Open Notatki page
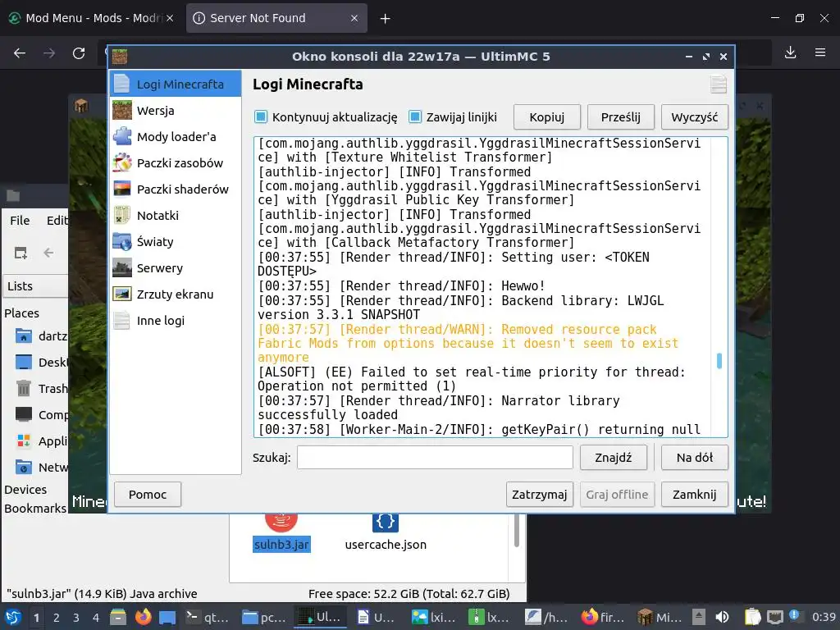The image size is (840, 630). (x=176, y=216)
